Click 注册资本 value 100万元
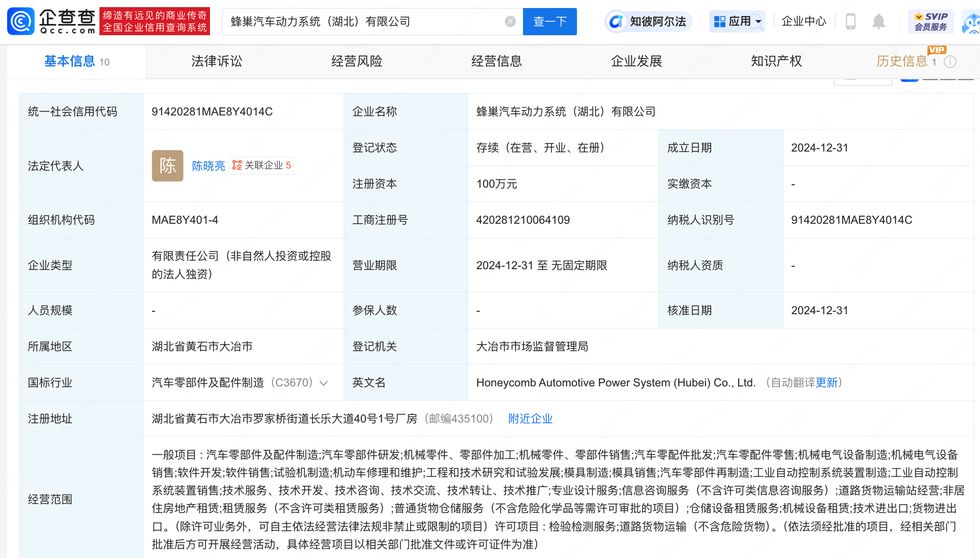980x558 pixels. [497, 184]
